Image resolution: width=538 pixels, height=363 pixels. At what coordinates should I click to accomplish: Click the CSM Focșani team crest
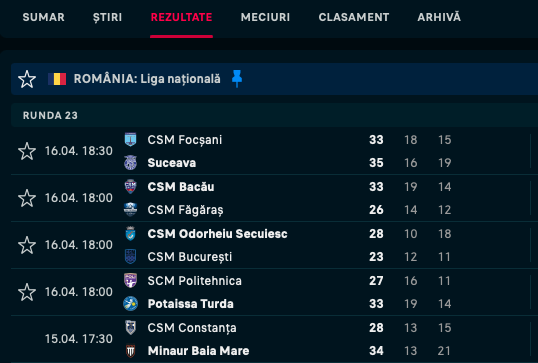coord(130,140)
